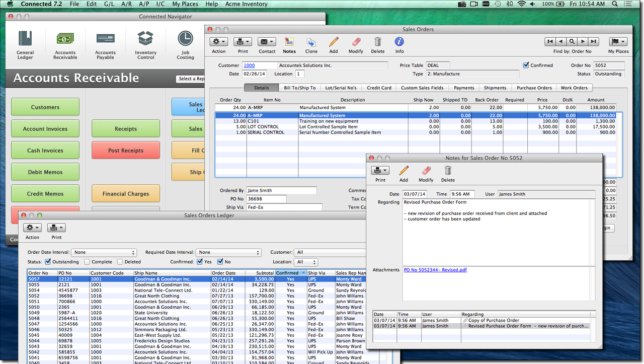
Task: Open the Accounts Receivable module icon
Action: [65, 45]
